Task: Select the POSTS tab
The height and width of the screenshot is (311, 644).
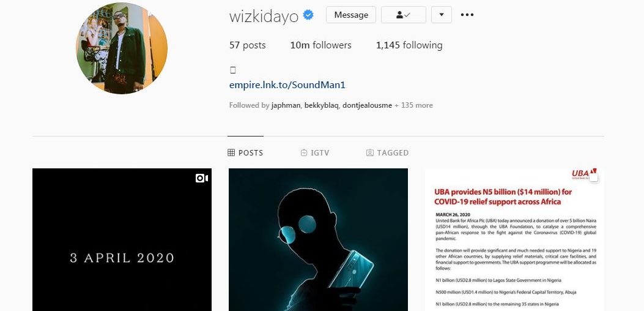Action: click(x=245, y=152)
